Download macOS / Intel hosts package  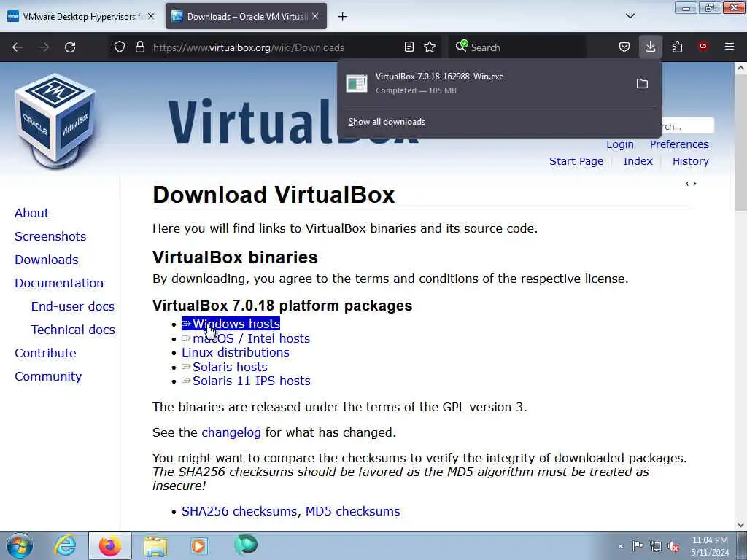[246, 338]
